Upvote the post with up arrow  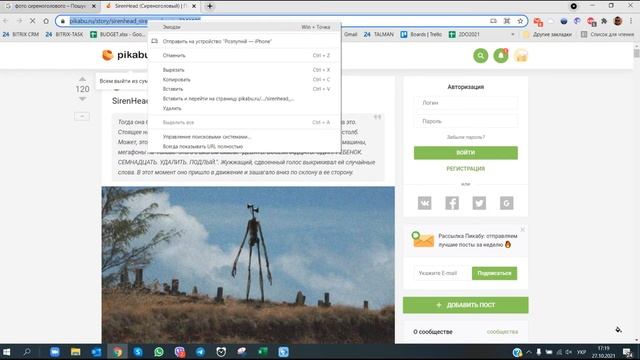(82, 79)
